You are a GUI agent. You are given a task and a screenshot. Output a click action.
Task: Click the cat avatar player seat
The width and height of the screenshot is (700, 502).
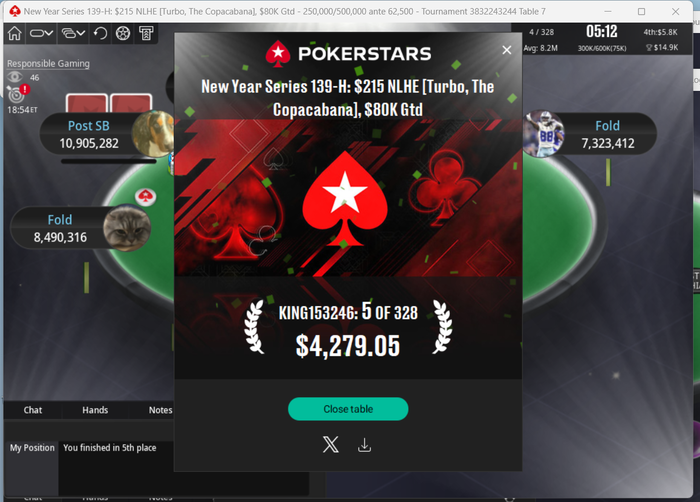(x=127, y=228)
